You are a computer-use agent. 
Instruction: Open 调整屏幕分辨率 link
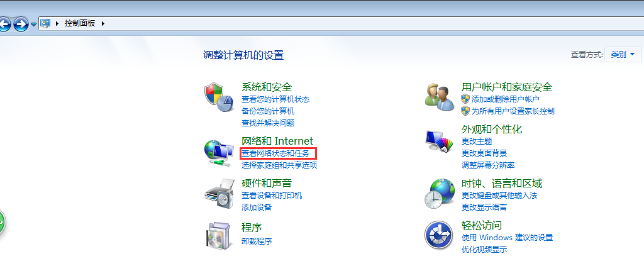[x=488, y=165]
